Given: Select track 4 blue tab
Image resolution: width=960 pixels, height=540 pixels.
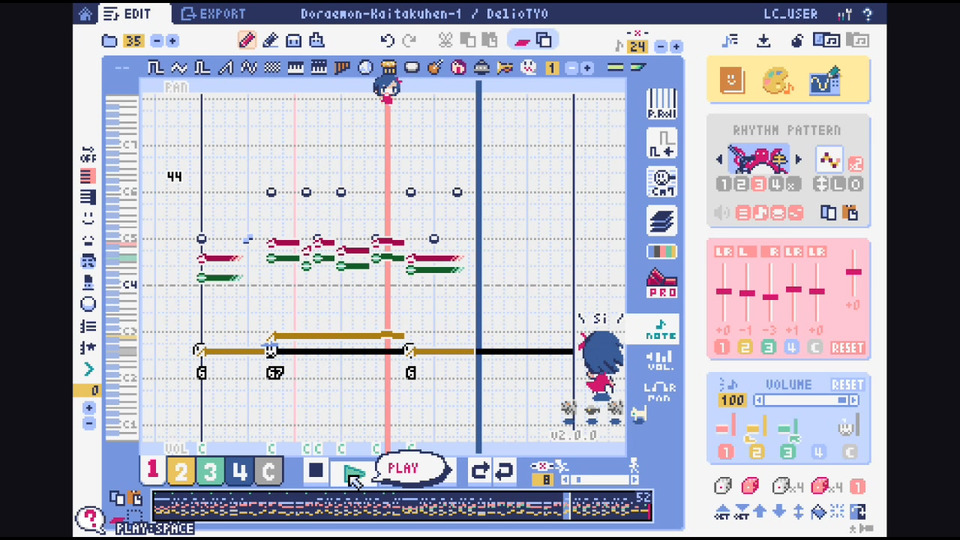Looking at the screenshot, I should point(239,471).
